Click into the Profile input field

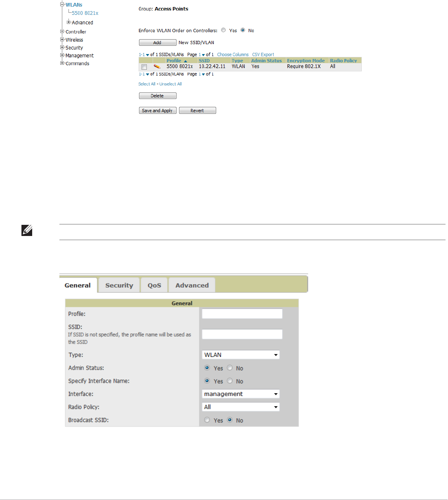(x=242, y=314)
